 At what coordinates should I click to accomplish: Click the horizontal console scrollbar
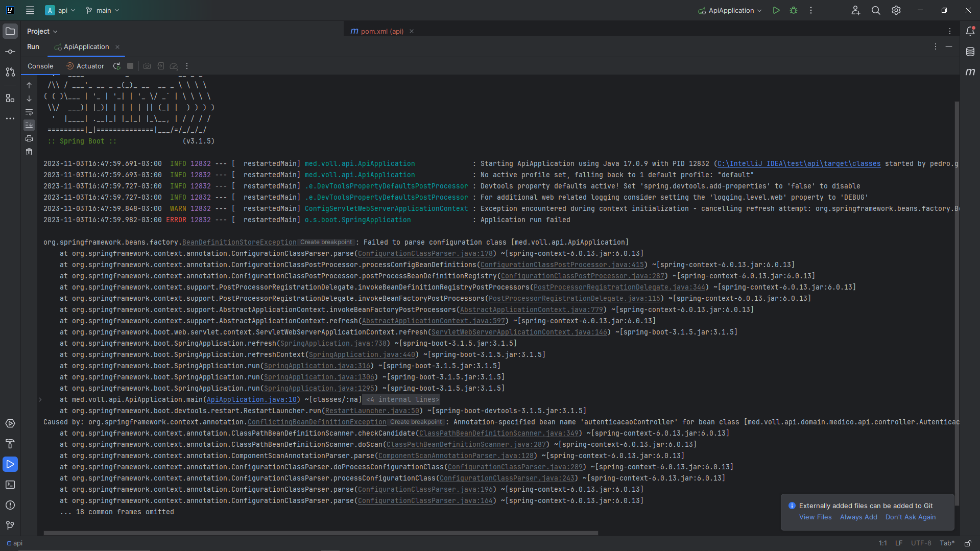pos(321,533)
